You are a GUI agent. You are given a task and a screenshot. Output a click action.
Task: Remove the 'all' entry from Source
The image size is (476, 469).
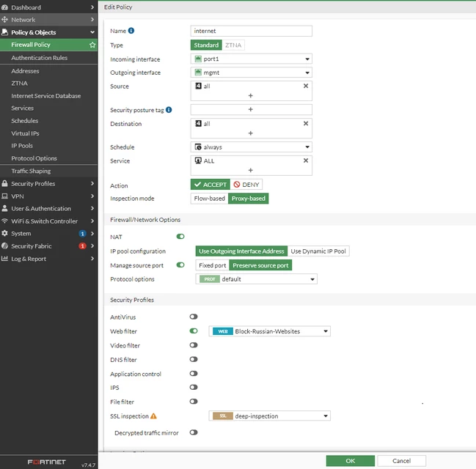pyautogui.click(x=306, y=86)
